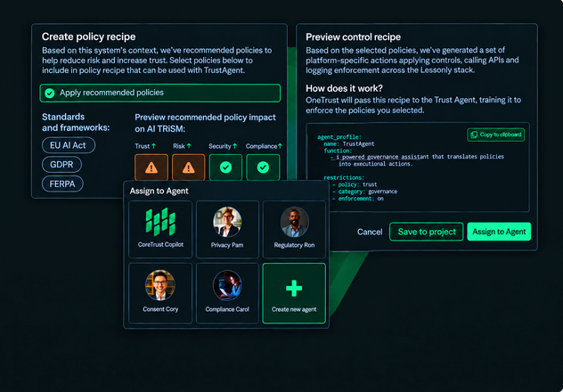The width and height of the screenshot is (563, 392).
Task: Choose the Privacy Pam avatar
Action: (x=227, y=222)
